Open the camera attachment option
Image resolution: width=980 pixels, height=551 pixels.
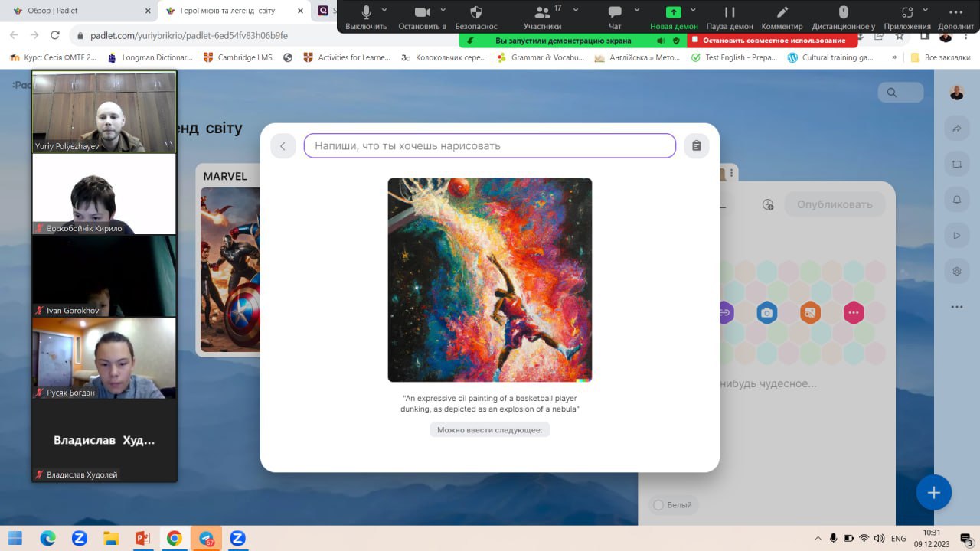click(x=766, y=312)
